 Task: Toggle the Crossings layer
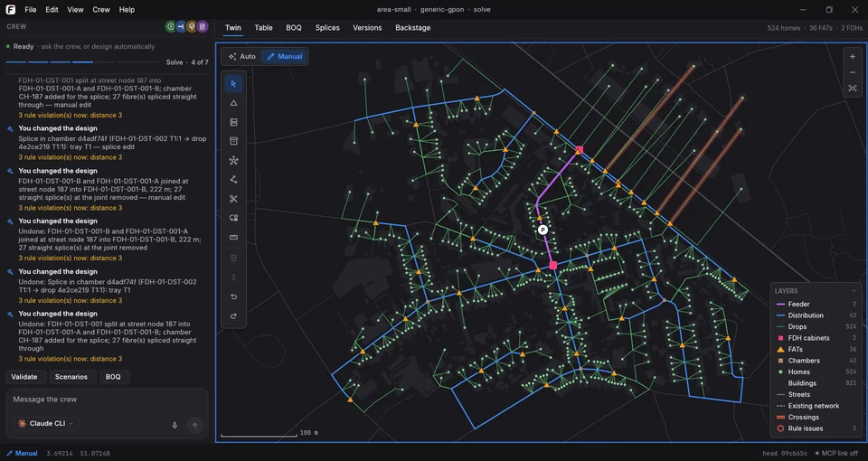click(x=816, y=418)
